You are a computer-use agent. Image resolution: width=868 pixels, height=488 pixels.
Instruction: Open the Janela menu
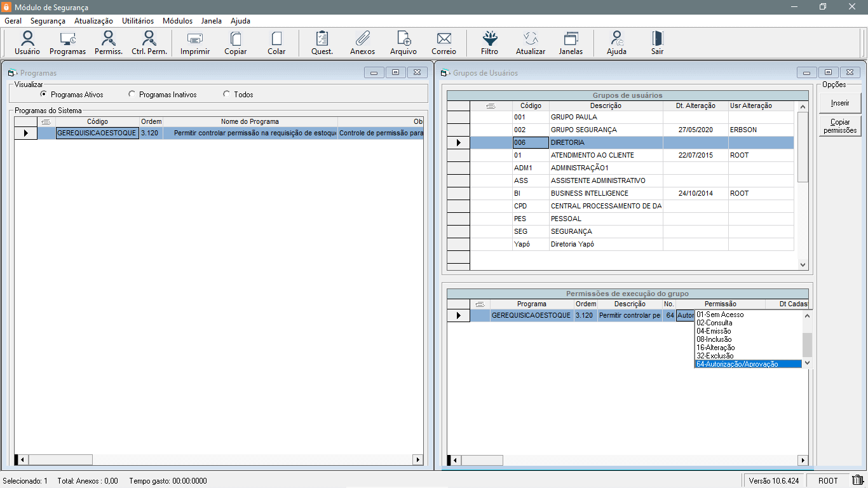pos(211,21)
